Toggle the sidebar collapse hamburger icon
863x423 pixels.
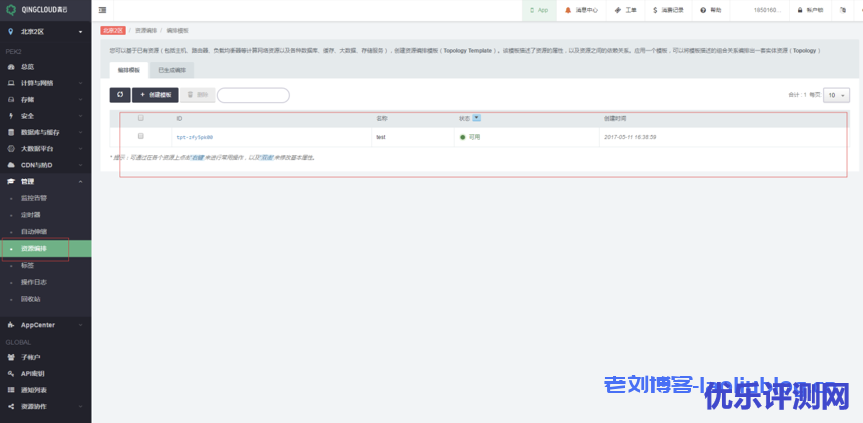coord(103,10)
